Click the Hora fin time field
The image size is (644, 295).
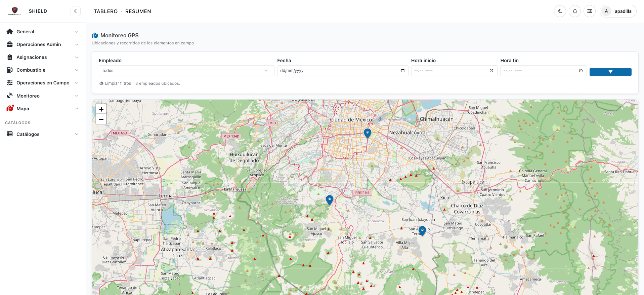[x=543, y=71]
